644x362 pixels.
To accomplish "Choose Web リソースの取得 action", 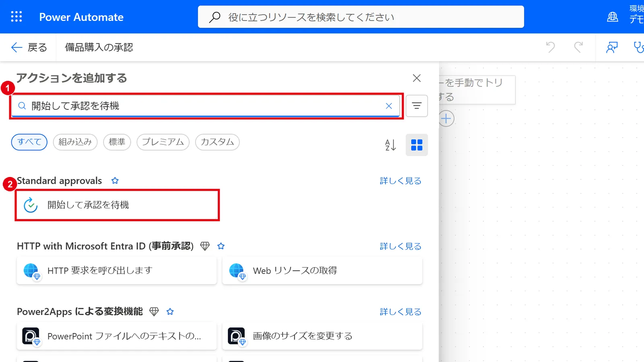I will click(322, 271).
